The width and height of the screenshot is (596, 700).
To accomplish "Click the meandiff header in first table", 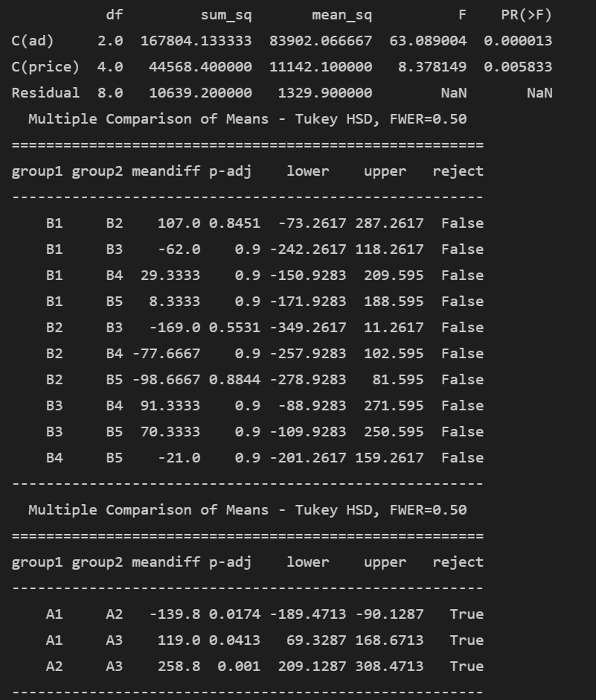I will (x=166, y=171).
